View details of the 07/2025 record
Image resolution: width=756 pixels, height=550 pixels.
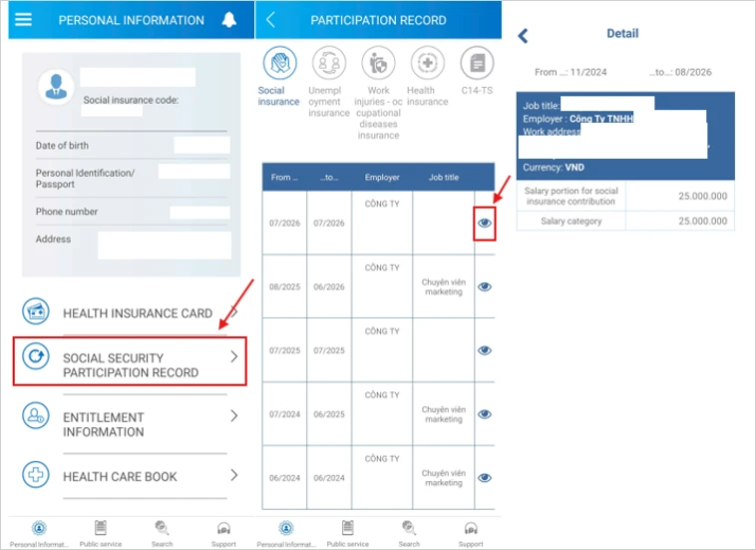[x=485, y=350]
